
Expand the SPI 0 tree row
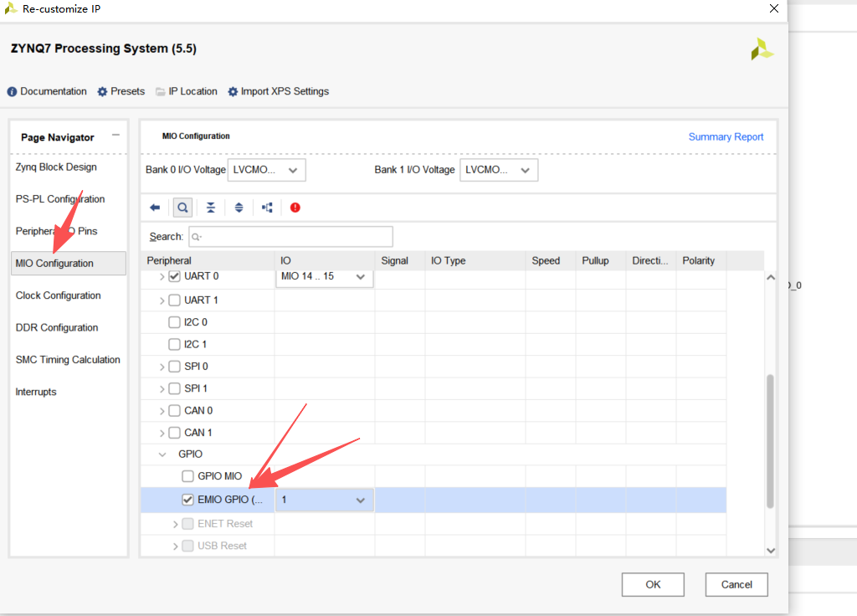[x=162, y=367]
